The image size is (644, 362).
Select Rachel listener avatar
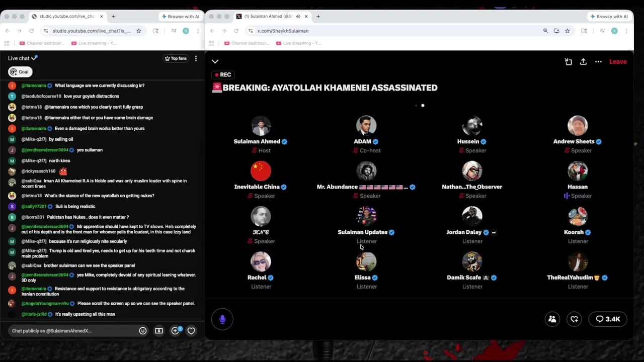[261, 261]
